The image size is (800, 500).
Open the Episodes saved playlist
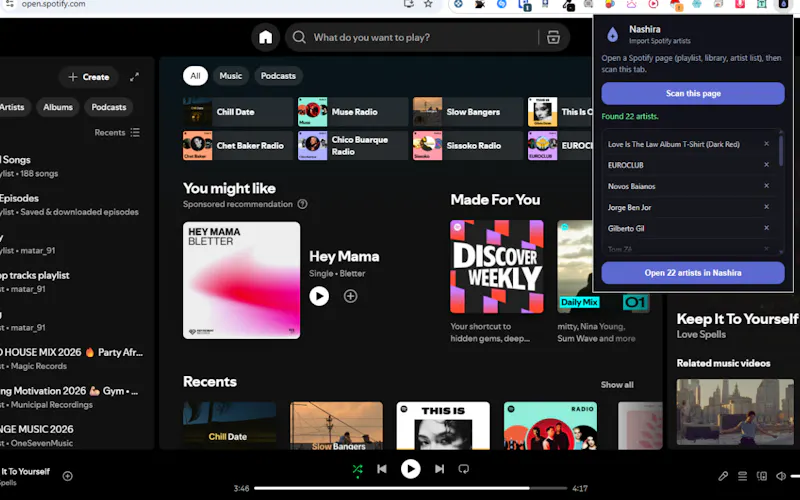tap(71, 205)
